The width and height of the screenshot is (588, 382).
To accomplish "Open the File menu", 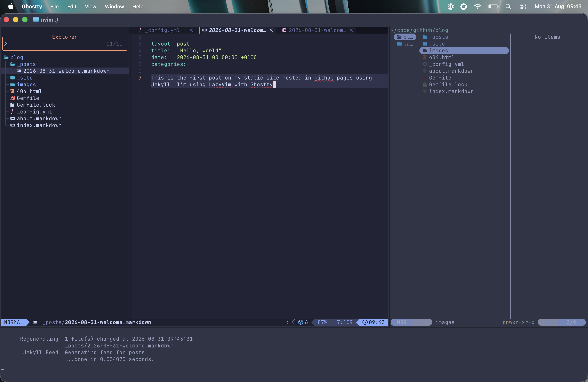I will click(54, 6).
